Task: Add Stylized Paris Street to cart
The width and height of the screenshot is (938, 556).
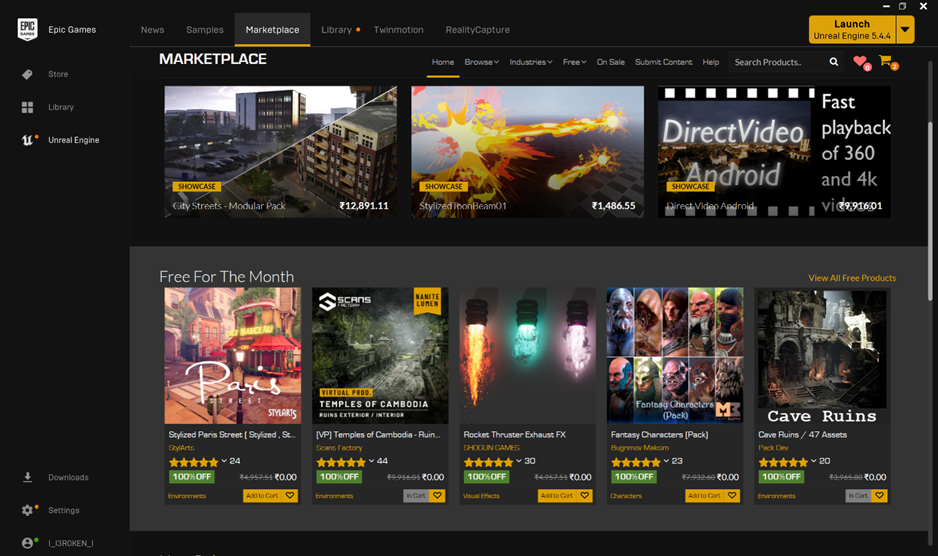Action: (262, 496)
